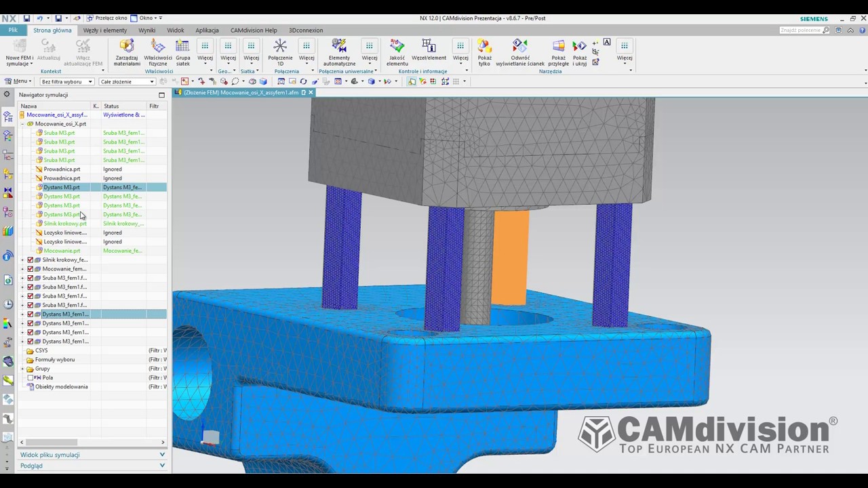
Task: Click the fit view icon in toolbar
Action: click(x=281, y=81)
